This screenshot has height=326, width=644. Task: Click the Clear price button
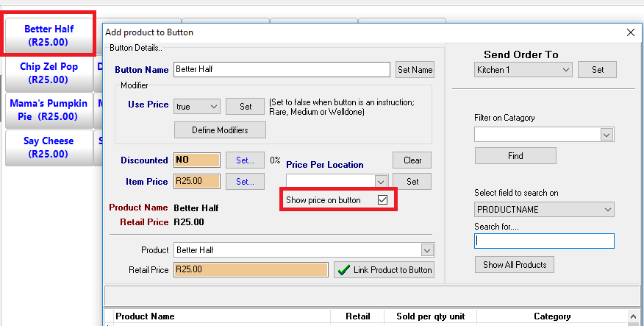412,160
